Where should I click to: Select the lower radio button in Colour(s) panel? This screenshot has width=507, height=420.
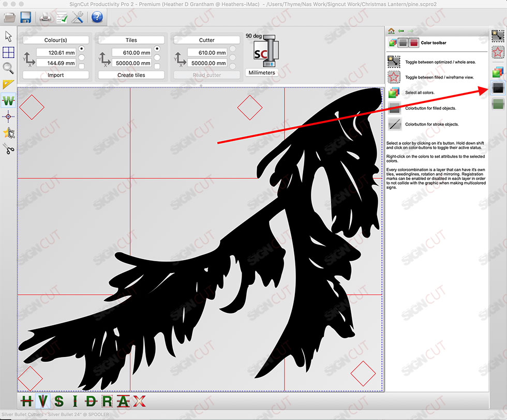82,57
